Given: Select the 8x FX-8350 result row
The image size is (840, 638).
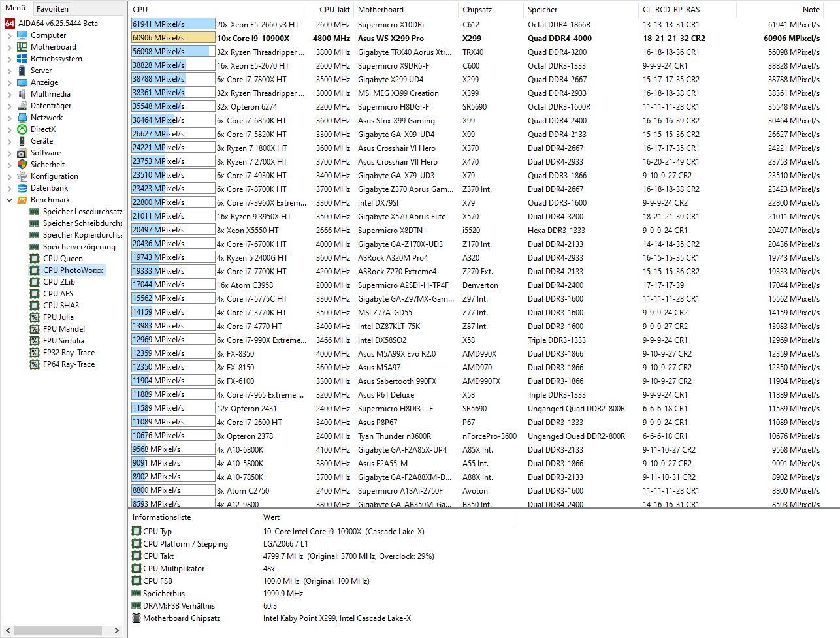Looking at the screenshot, I should coord(476,353).
